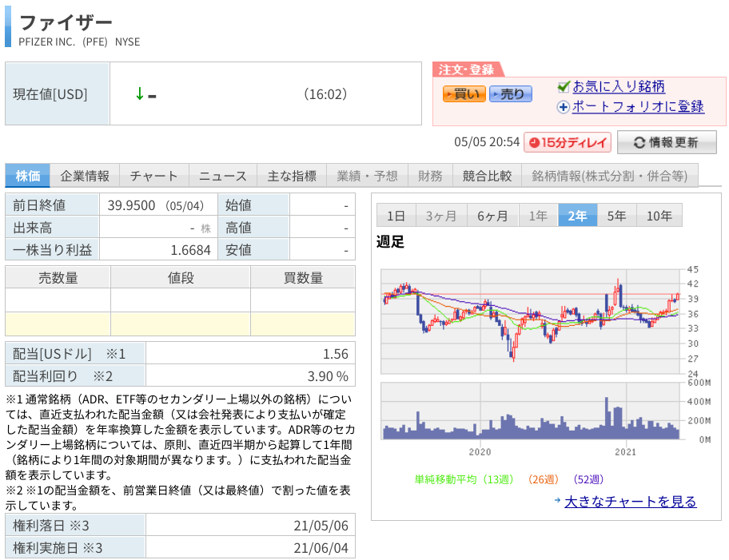Refresh data with 情報更新 button

point(667,142)
